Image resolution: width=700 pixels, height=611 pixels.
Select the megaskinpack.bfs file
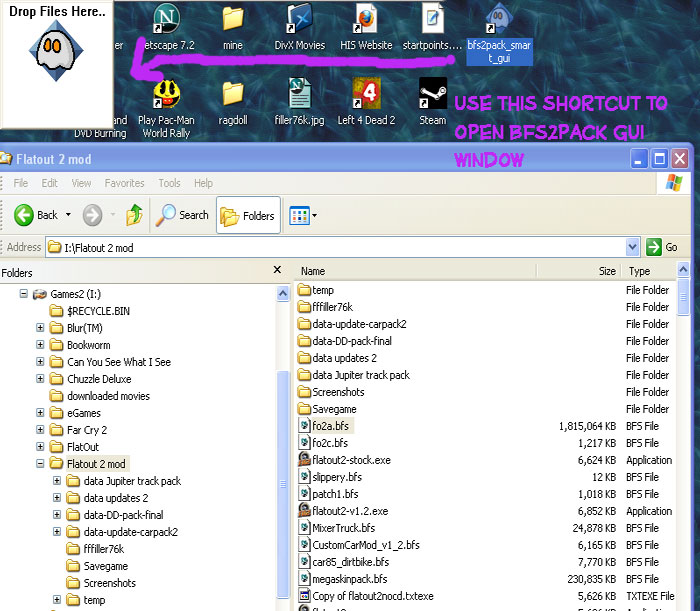point(343,578)
